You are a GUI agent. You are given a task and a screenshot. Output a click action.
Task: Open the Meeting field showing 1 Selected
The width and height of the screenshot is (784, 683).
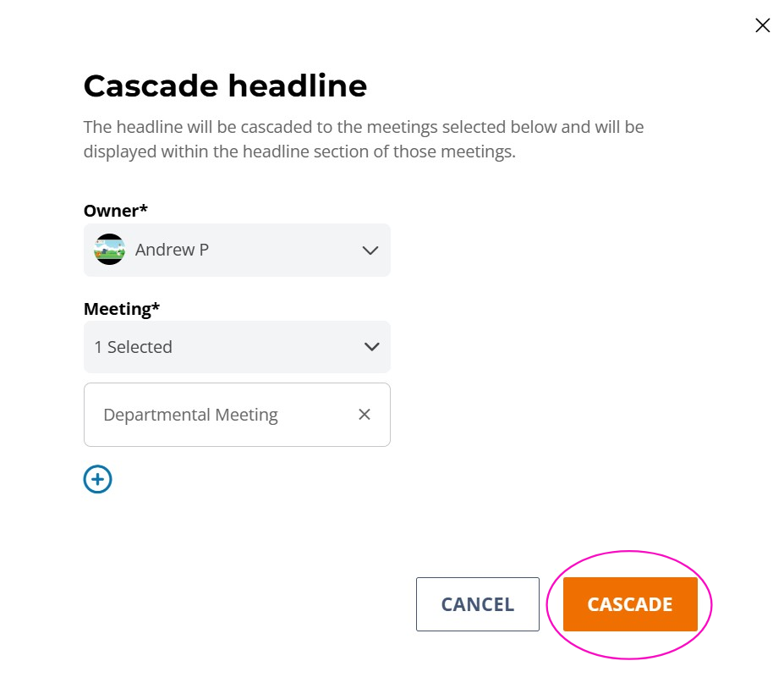237,347
